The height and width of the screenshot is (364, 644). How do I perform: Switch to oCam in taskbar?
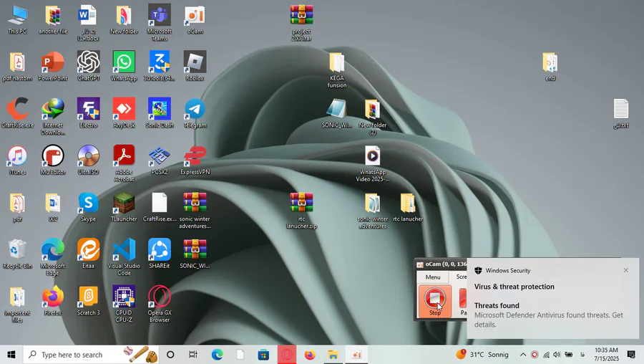356,355
